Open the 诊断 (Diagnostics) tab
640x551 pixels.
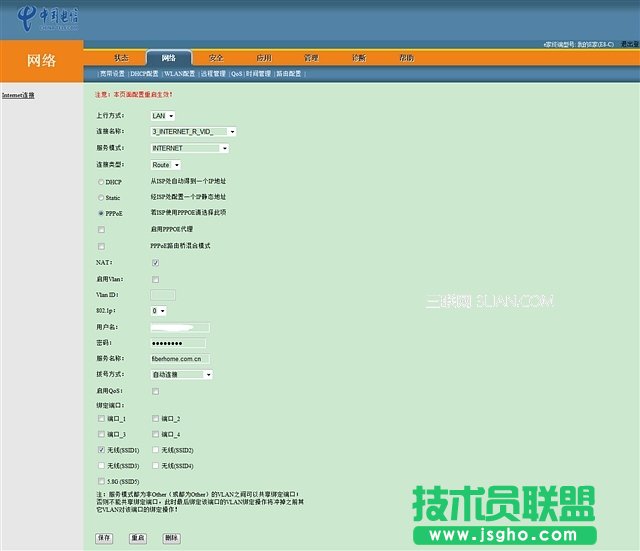[x=359, y=58]
